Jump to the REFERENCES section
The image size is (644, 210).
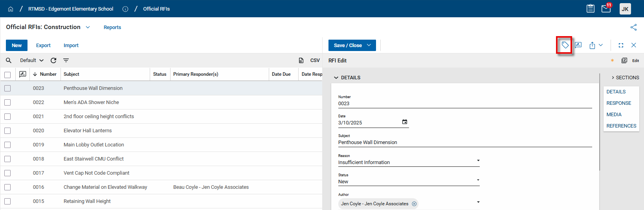pos(621,126)
